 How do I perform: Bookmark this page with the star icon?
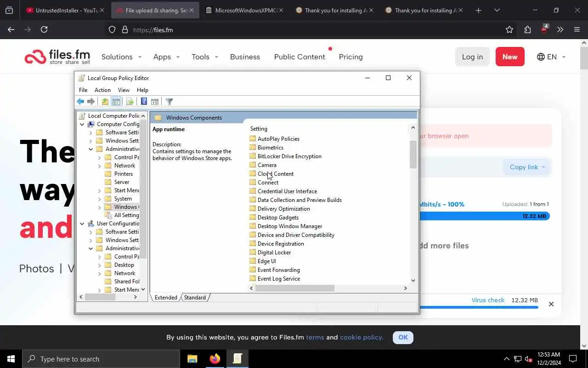(509, 29)
